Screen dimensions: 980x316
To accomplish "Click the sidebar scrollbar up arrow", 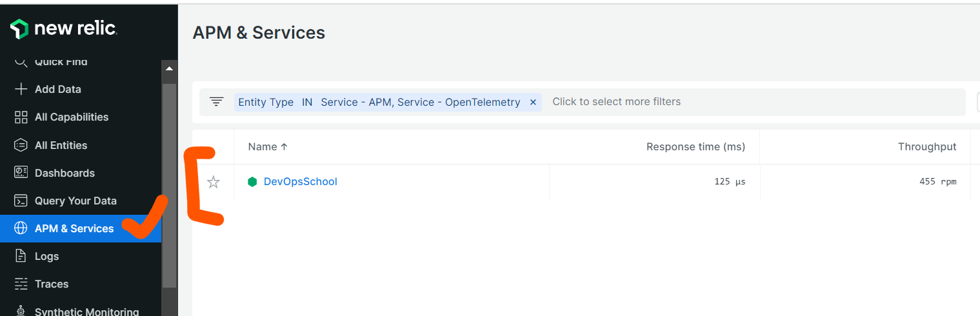I will tap(170, 68).
